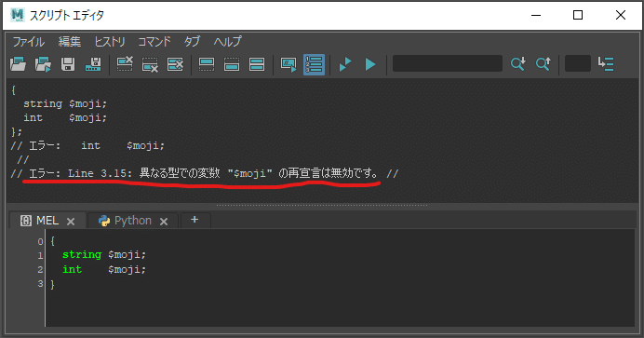
Task: Show History pane only icon
Action: point(207,64)
